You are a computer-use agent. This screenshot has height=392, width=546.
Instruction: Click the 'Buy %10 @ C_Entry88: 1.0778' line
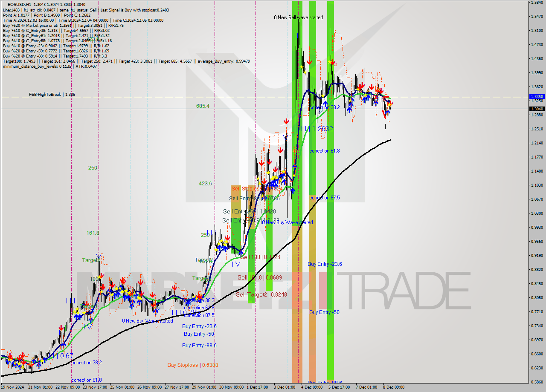click(57, 40)
